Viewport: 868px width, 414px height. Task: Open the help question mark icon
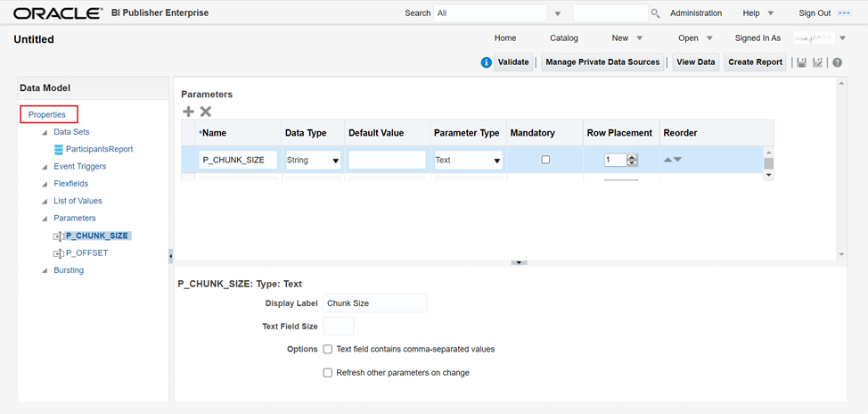point(837,62)
